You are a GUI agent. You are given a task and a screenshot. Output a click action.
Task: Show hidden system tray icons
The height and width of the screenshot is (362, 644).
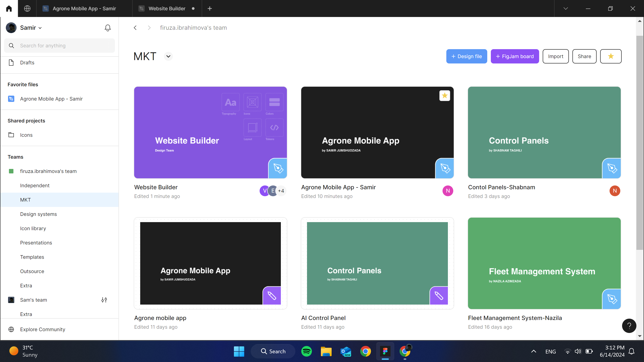click(534, 351)
